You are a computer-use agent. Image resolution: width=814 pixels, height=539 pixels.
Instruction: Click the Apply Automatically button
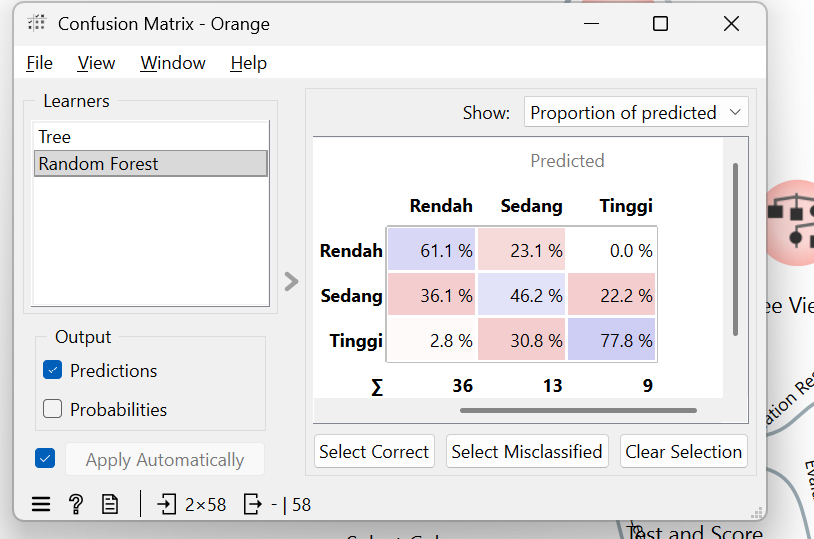(x=165, y=459)
